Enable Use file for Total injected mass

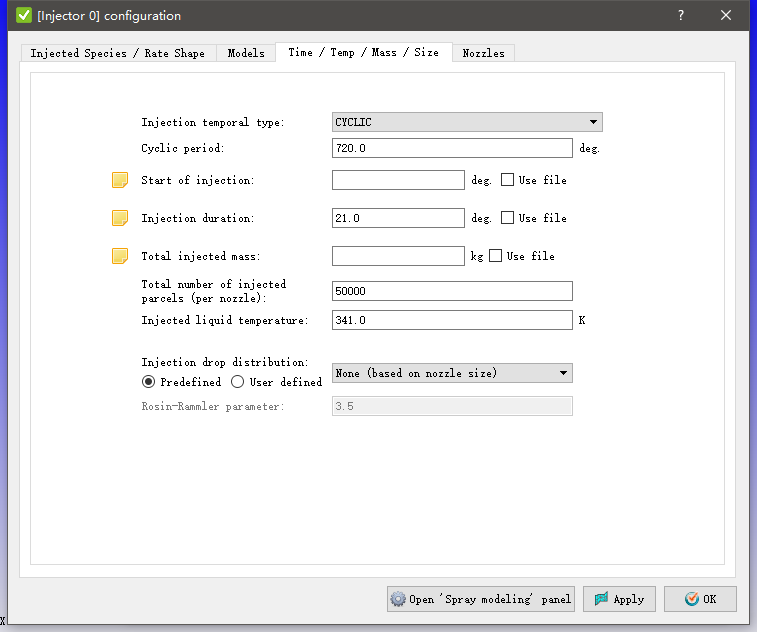point(496,256)
